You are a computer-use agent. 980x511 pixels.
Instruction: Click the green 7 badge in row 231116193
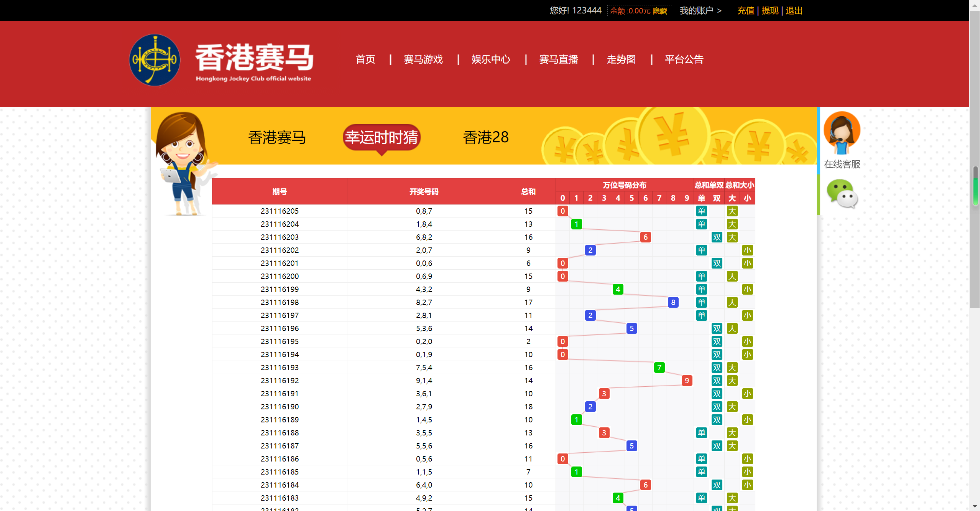(x=659, y=368)
